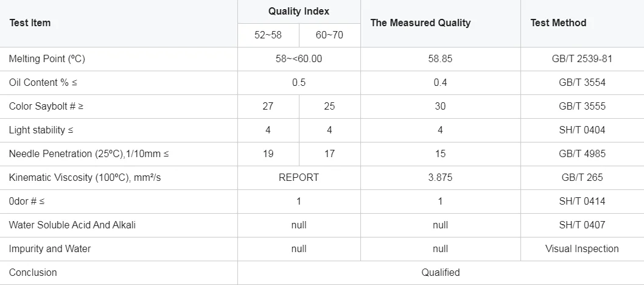Click the measured Color Saybolt value 30
Screen dimensions: 644x285
[440, 107]
